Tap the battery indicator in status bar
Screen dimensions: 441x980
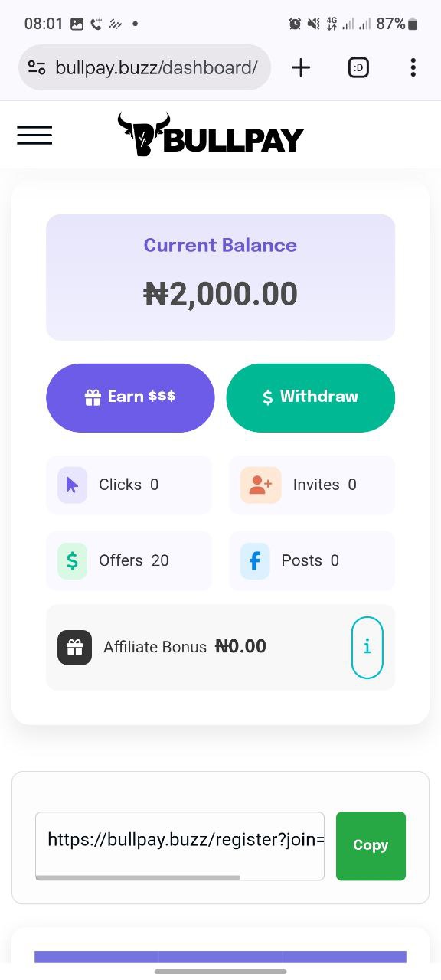(413, 24)
